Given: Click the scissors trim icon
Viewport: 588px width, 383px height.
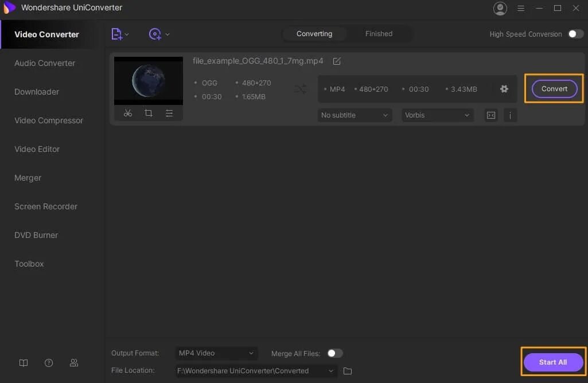Looking at the screenshot, I should tap(128, 113).
